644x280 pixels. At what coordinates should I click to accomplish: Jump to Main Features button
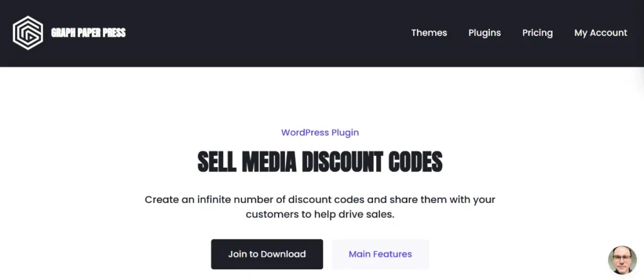click(380, 254)
